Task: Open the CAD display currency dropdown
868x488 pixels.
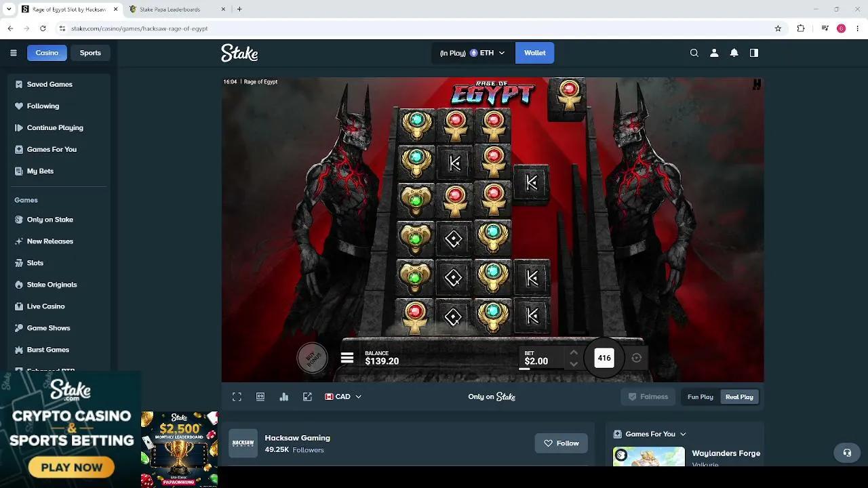Action: click(343, 396)
